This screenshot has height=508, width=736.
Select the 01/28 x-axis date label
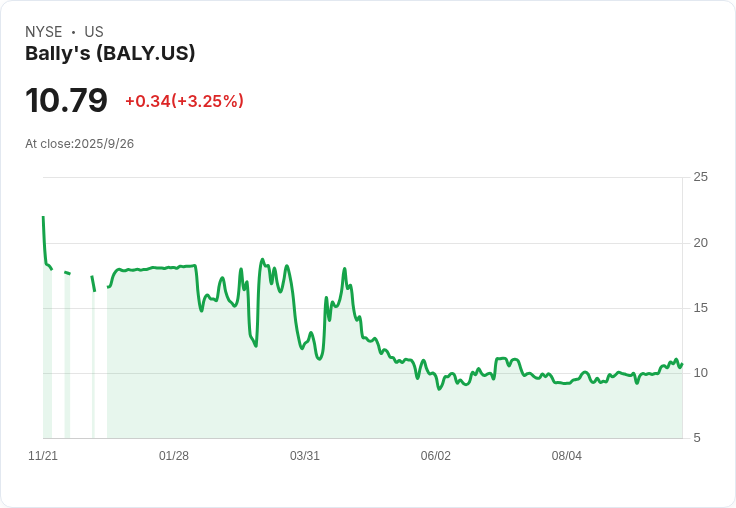click(x=174, y=456)
